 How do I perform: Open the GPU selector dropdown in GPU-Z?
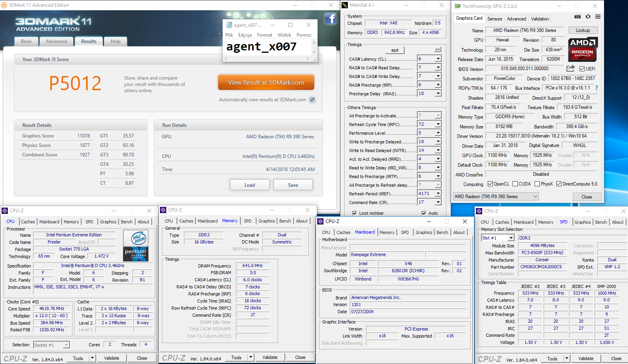[x=496, y=196]
